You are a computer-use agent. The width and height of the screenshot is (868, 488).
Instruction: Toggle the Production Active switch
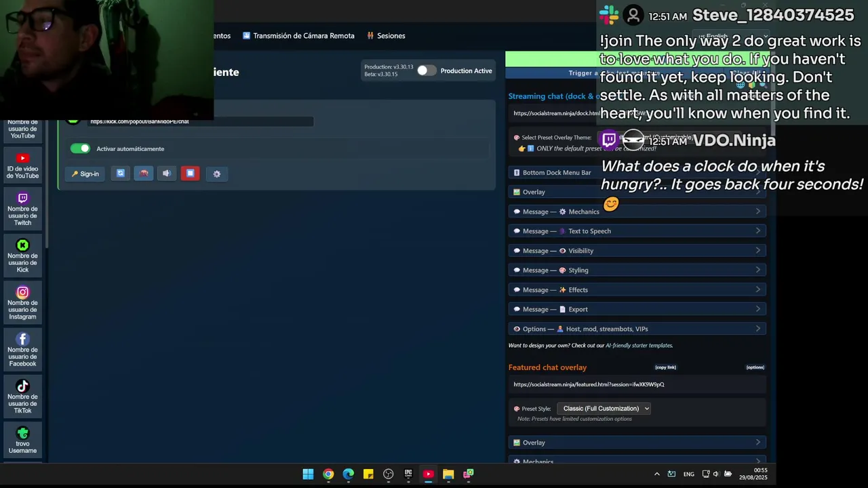pyautogui.click(x=427, y=70)
